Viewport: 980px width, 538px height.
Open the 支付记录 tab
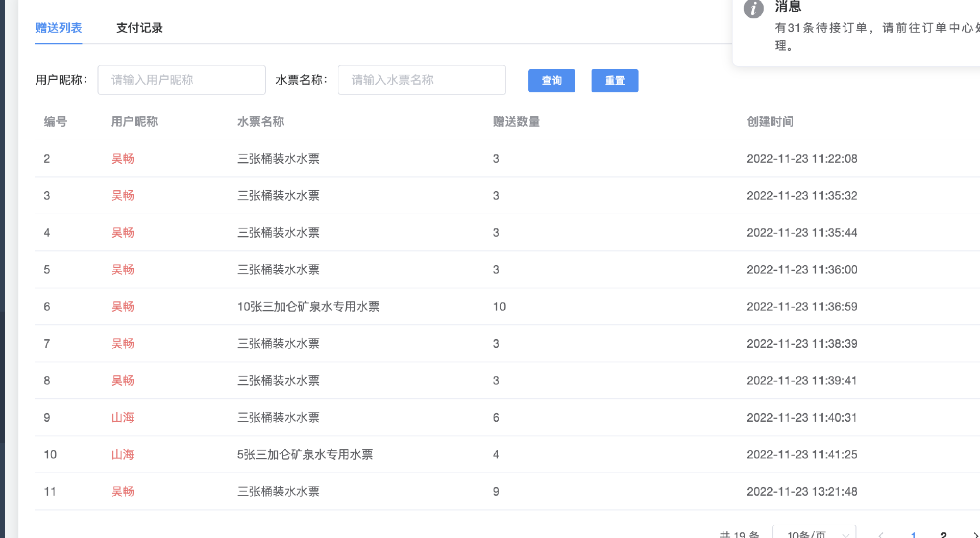pos(139,28)
